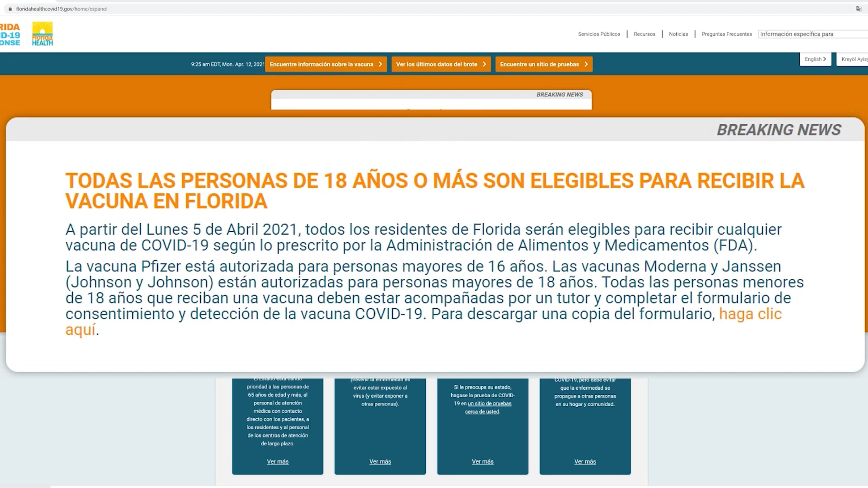Switch language to Kreyòl Ayisyen
Screen dimensions: 868x488
(854, 59)
